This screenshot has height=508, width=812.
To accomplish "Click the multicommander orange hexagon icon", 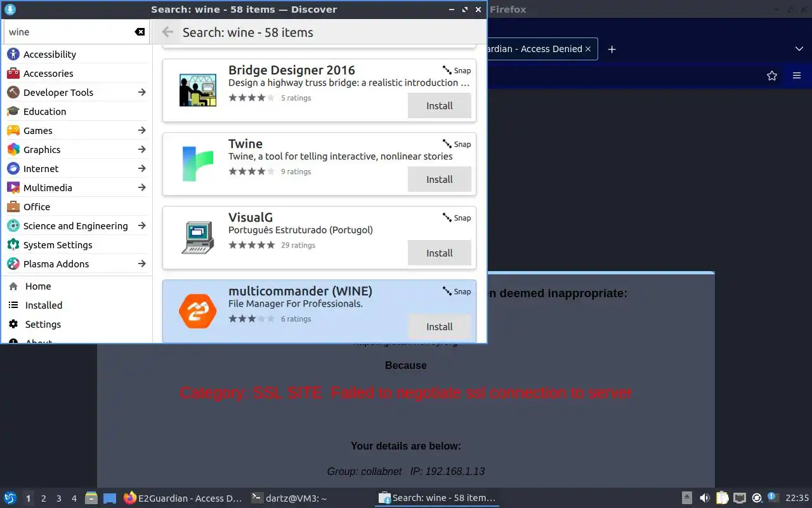I will (x=198, y=311).
